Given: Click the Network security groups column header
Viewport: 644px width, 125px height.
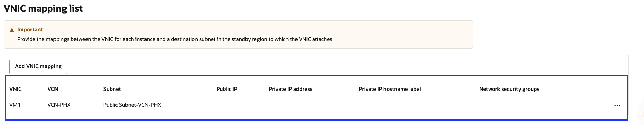Looking at the screenshot, I should pos(509,89).
